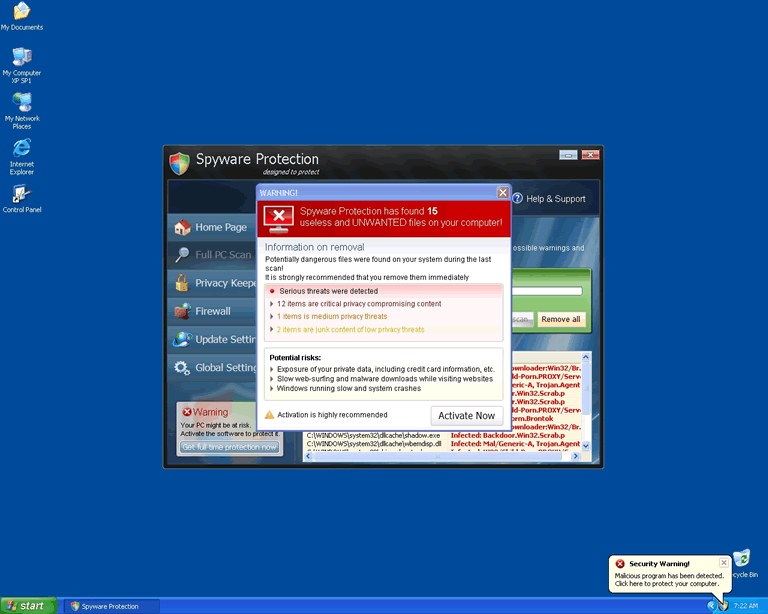The image size is (768, 614).
Task: Open Global Settings gear icon
Action: [182, 367]
